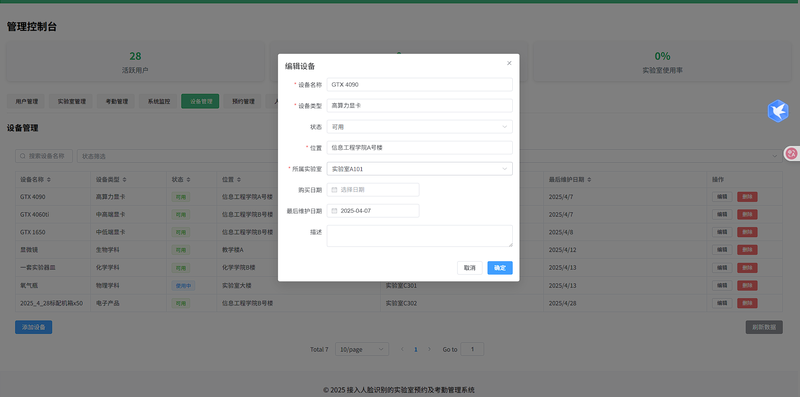Screen dimensions: 800x397
Task: Sort by 状态 column arrows
Action: [x=188, y=180]
